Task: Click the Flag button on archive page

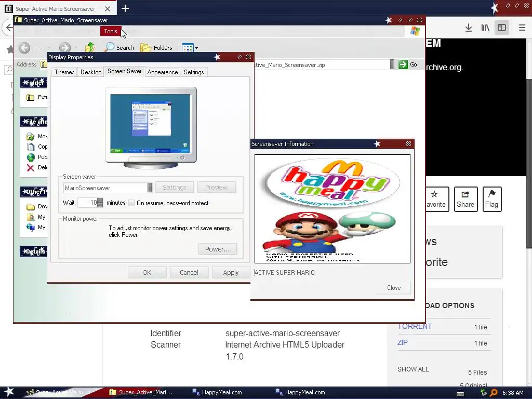Action: click(491, 199)
